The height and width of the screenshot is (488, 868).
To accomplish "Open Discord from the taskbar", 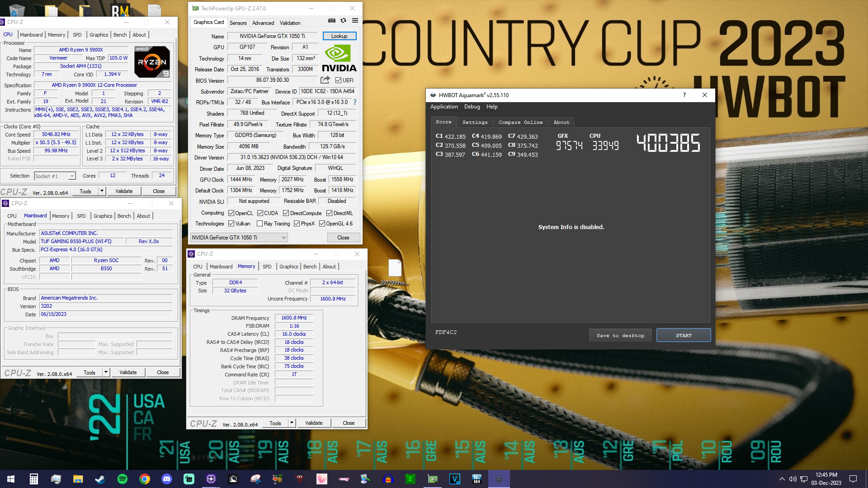I will tap(167, 479).
